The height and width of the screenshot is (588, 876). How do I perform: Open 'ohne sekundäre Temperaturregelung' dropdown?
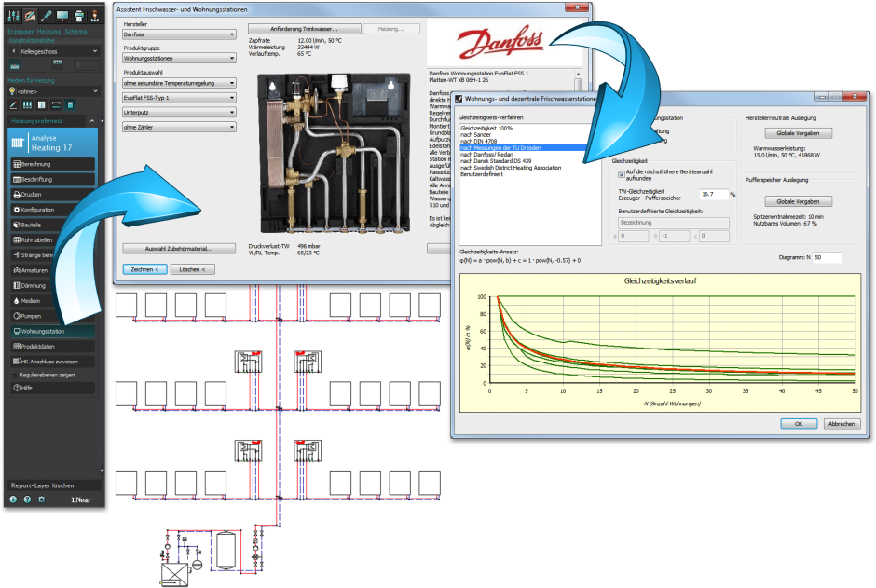click(179, 83)
